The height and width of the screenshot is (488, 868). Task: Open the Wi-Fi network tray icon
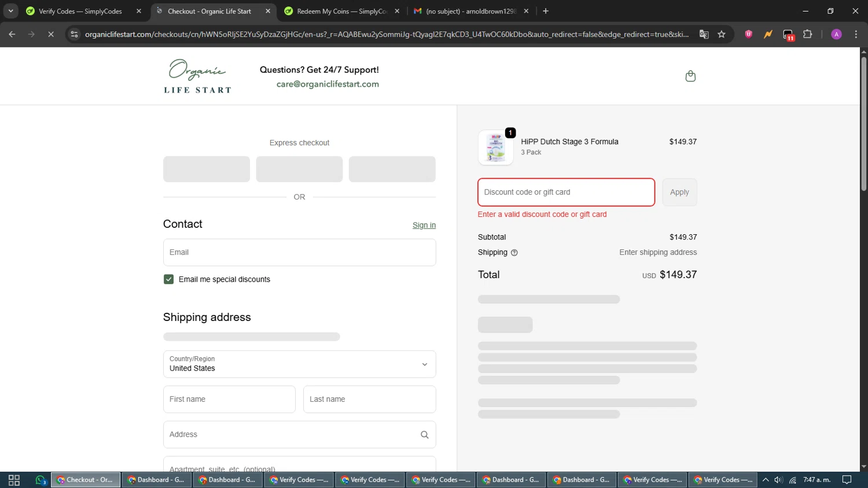click(793, 480)
